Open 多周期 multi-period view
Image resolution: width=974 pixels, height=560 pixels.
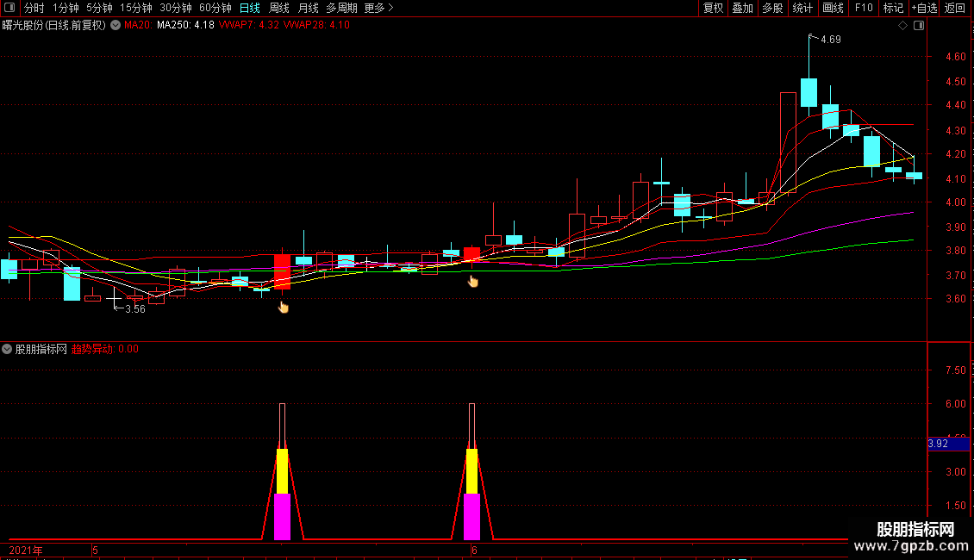[341, 8]
